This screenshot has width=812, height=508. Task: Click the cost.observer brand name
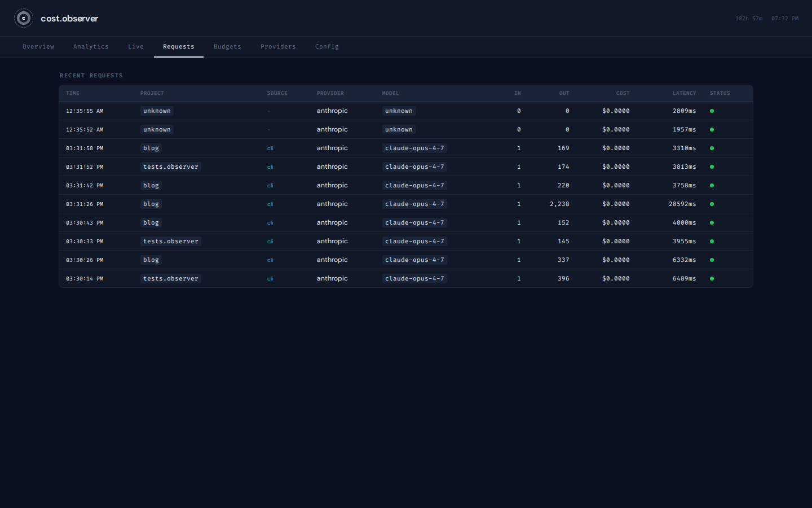69,19
